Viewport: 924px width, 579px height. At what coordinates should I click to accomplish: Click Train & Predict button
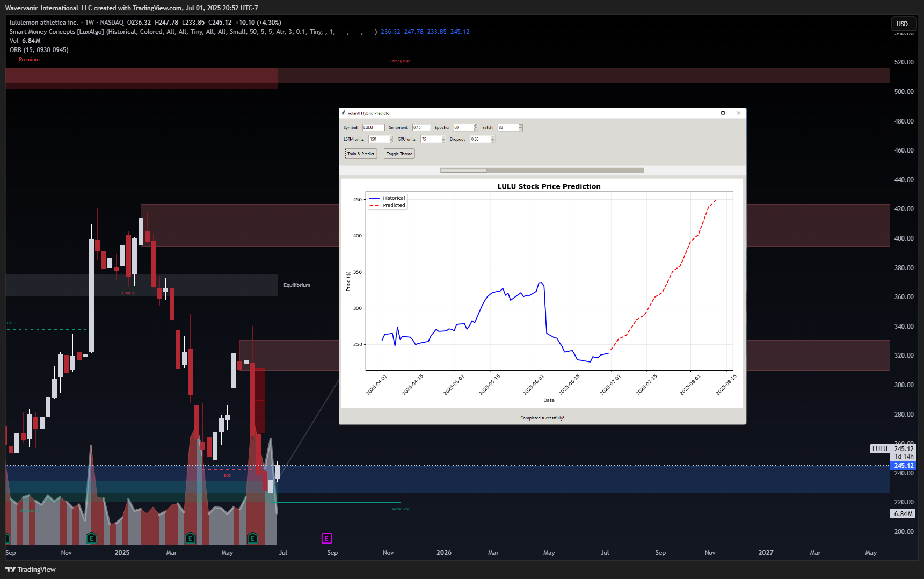(361, 154)
